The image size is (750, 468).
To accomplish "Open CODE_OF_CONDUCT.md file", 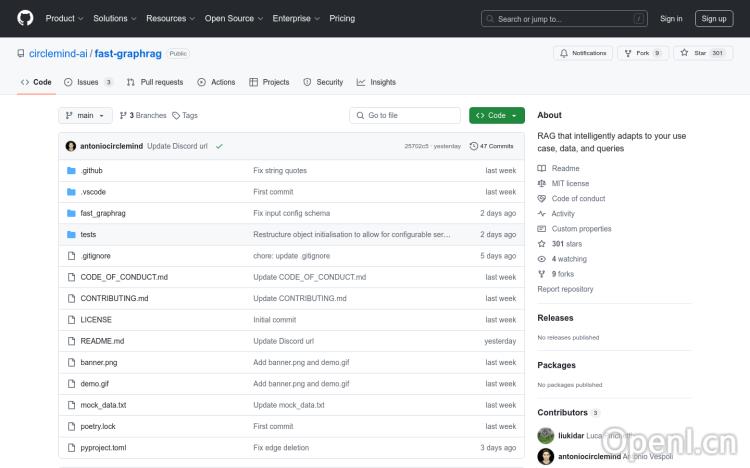I will tap(124, 277).
